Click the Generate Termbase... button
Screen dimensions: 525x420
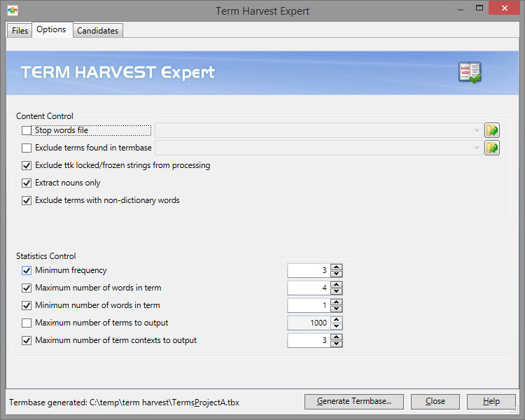tap(354, 401)
